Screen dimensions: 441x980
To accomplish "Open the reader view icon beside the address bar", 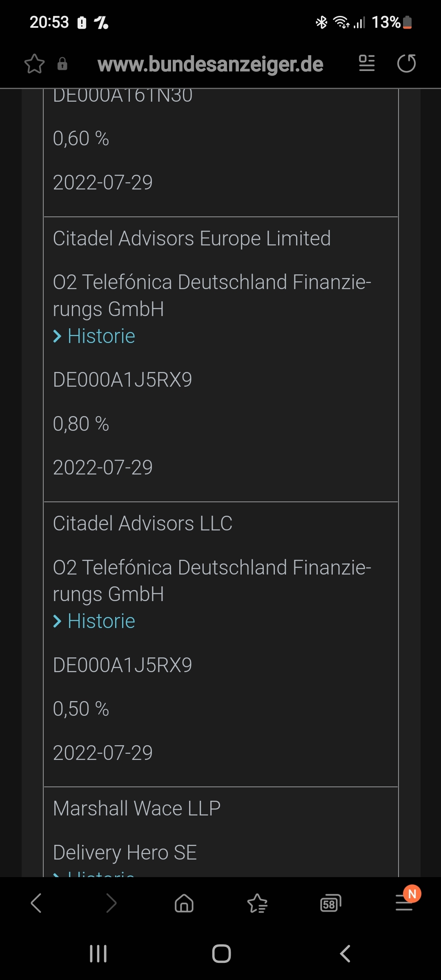I will (366, 64).
